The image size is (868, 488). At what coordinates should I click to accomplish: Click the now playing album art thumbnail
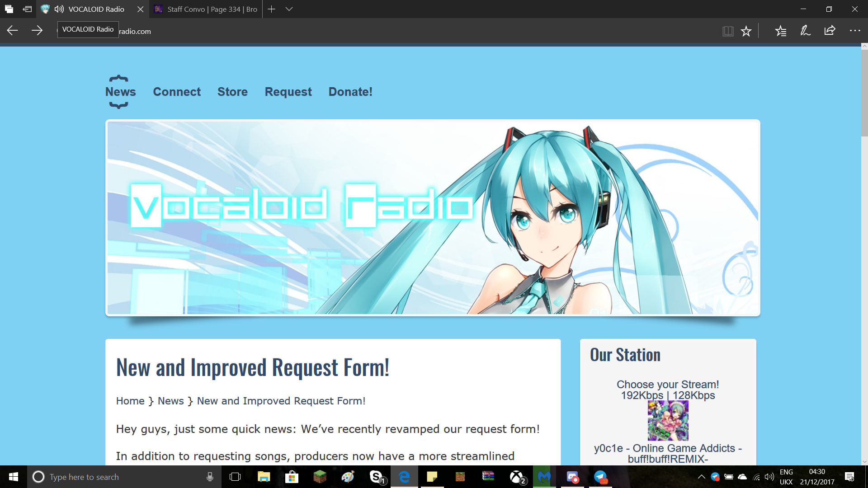668,421
